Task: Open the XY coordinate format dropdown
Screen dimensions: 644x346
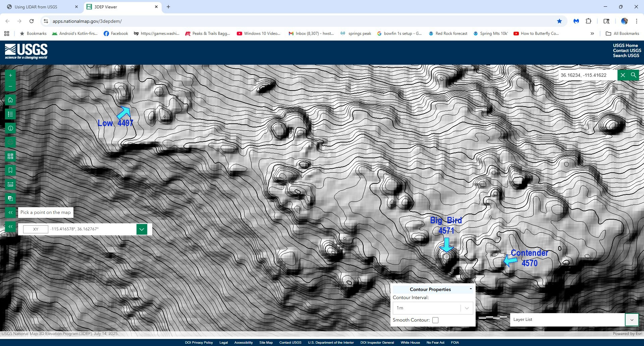Action: pos(141,229)
